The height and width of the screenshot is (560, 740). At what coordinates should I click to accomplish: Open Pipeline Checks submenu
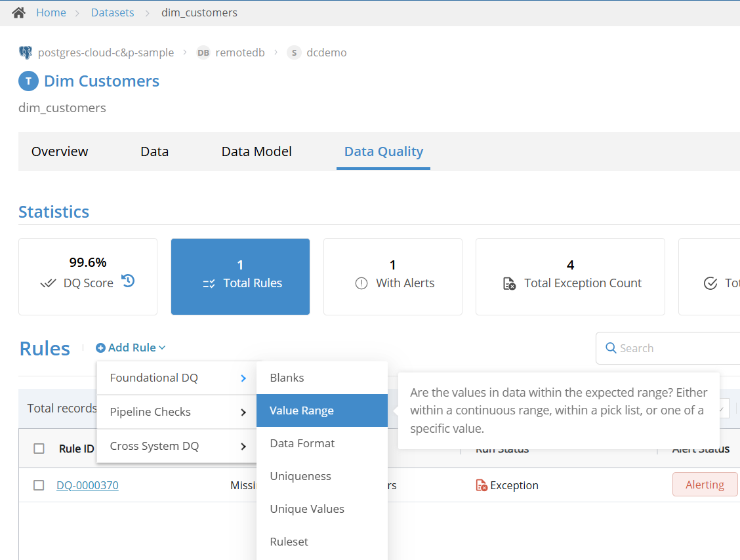tap(176, 412)
